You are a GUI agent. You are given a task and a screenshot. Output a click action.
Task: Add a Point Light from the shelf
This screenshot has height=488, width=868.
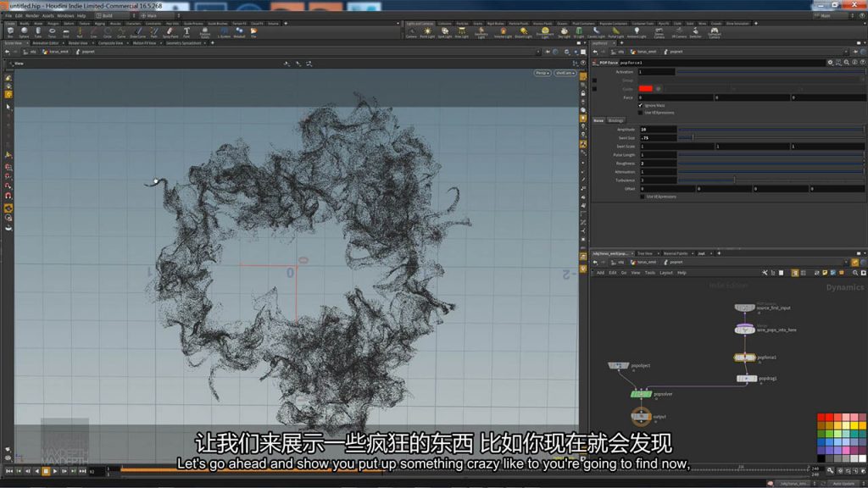427,33
